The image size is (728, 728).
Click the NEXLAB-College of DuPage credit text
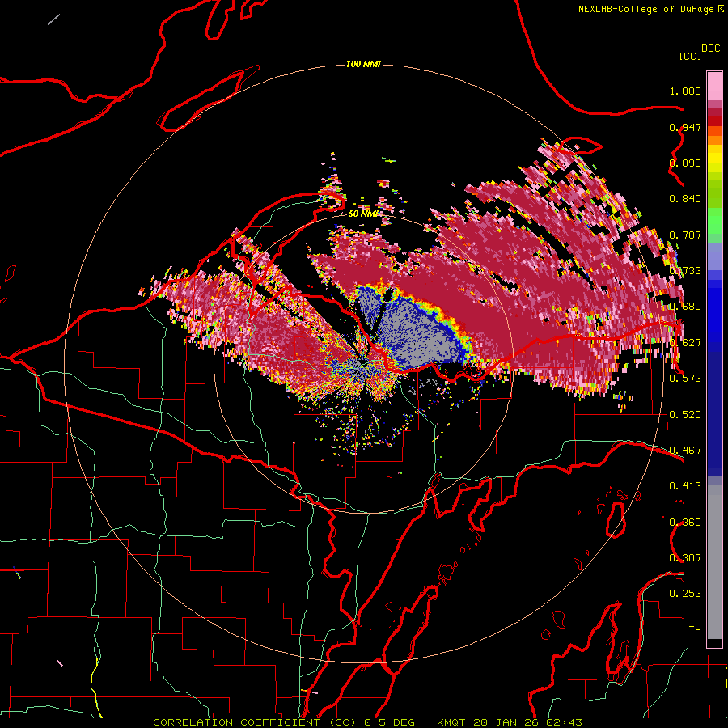tap(650, 9)
